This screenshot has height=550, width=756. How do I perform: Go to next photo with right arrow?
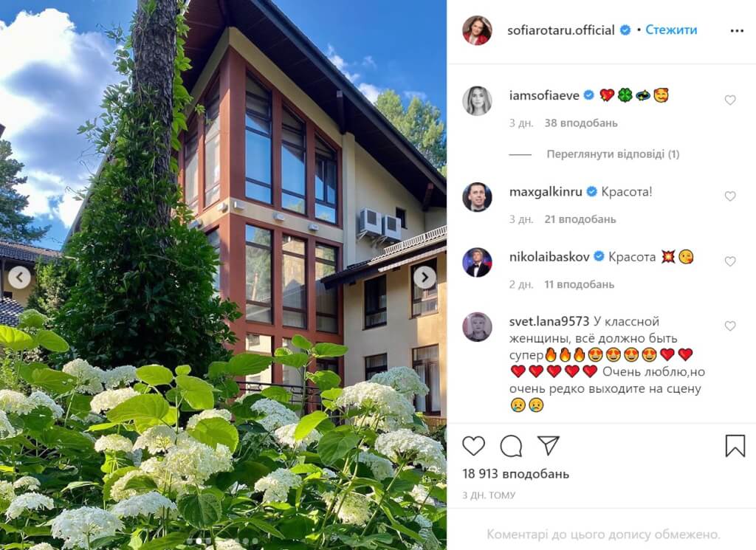[x=425, y=277]
